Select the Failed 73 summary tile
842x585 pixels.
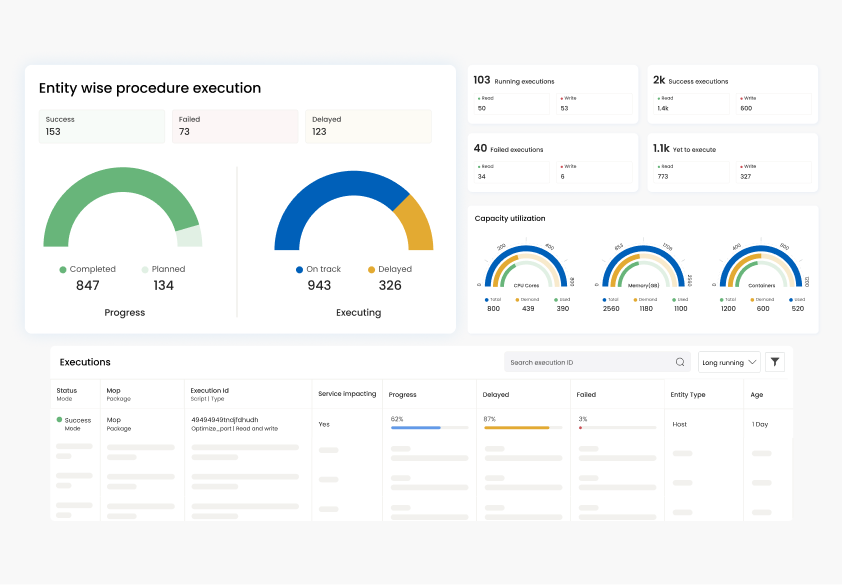(x=235, y=126)
